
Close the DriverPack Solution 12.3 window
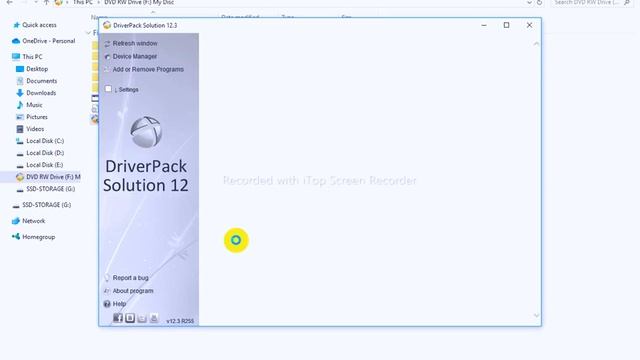(x=529, y=25)
